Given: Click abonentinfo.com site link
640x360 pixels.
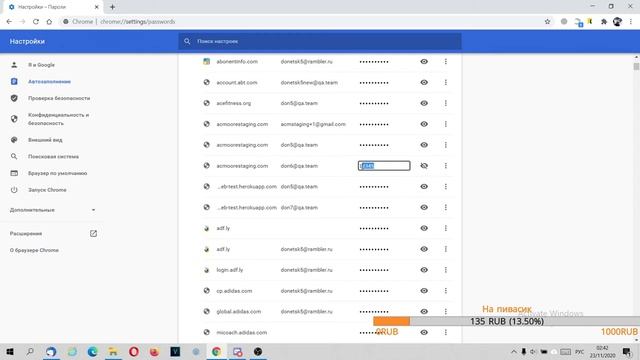Looking at the screenshot, I should pyautogui.click(x=237, y=62).
